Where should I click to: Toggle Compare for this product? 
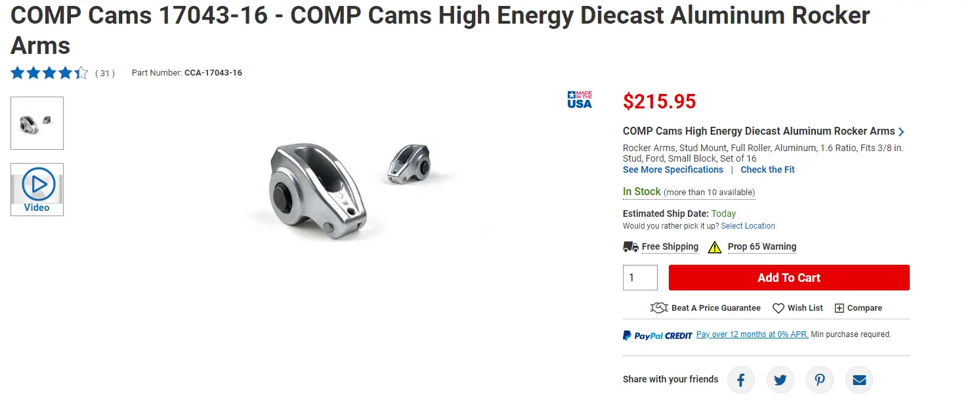[858, 307]
